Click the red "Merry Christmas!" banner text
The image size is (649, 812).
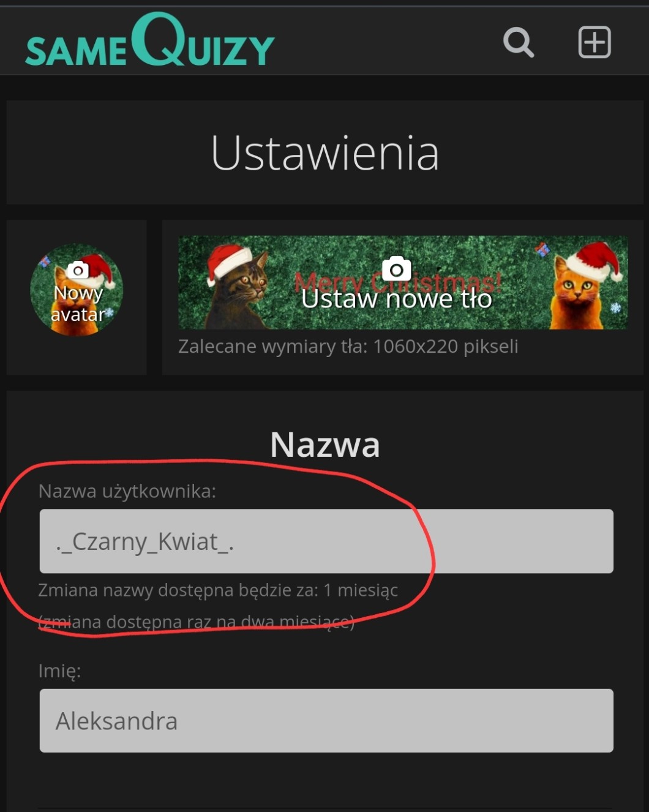pyautogui.click(x=398, y=282)
